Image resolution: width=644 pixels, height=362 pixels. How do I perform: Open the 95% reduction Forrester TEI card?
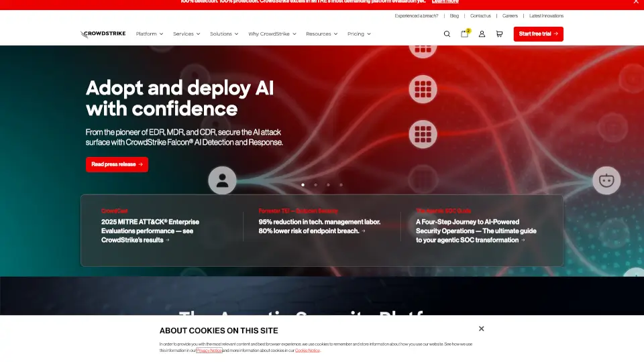pos(319,226)
